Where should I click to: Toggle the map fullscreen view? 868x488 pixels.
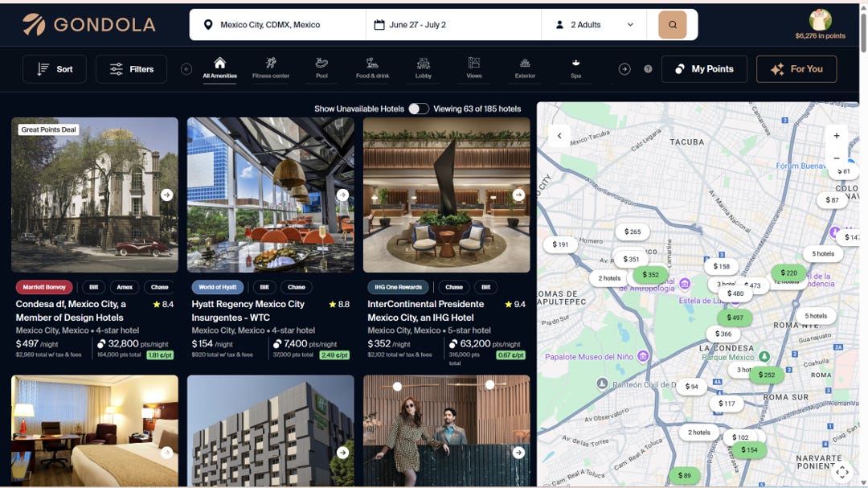tap(842, 472)
